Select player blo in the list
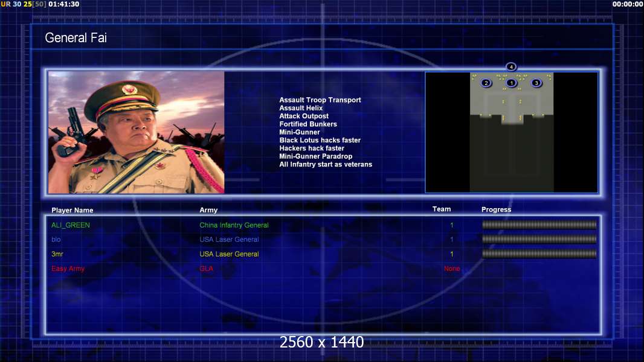The image size is (644, 362). tap(56, 240)
